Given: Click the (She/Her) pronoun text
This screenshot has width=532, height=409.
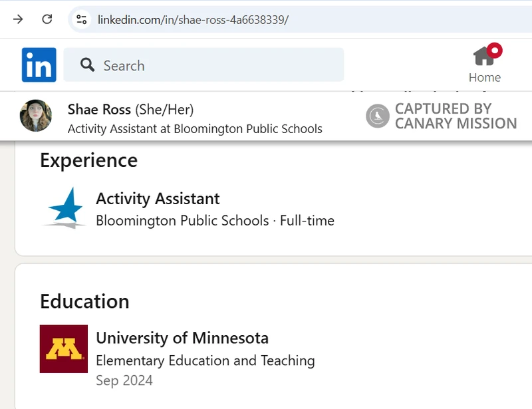Looking at the screenshot, I should point(164,110).
